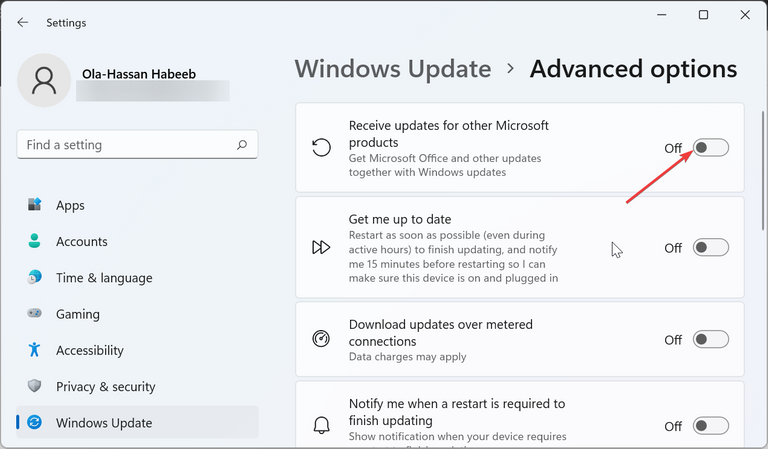Click the vertical scrollbar on the right

coord(763,170)
